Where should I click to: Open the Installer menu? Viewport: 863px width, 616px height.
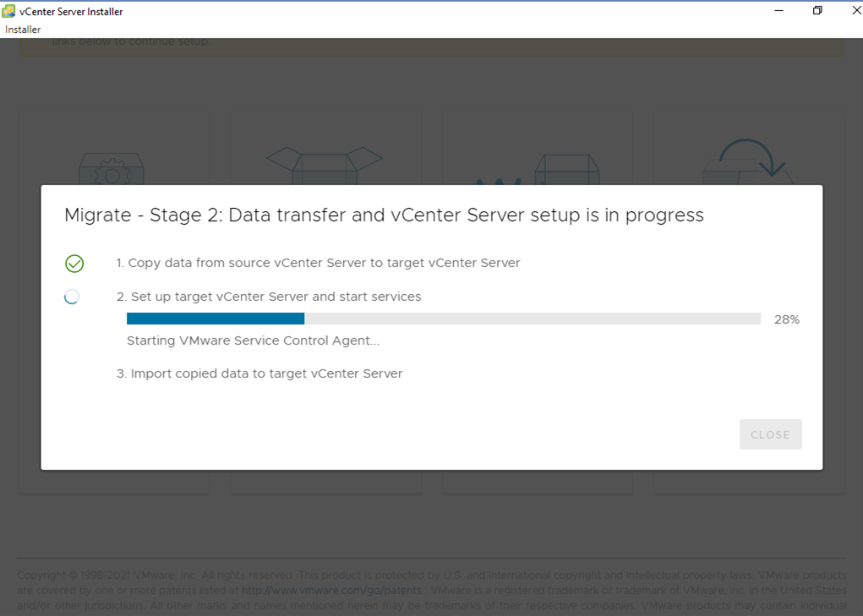[x=23, y=30]
